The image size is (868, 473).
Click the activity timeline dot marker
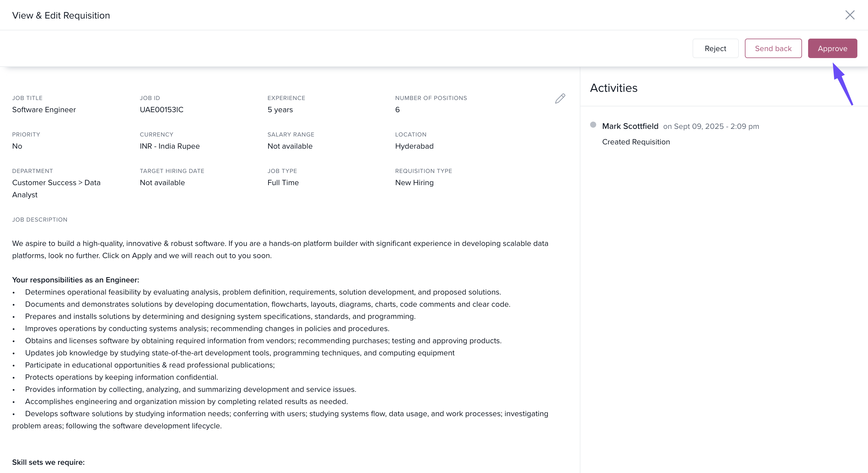click(x=593, y=125)
